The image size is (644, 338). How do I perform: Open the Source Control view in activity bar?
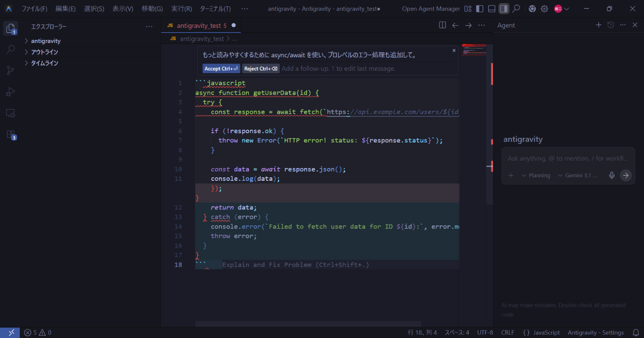pos(11,70)
